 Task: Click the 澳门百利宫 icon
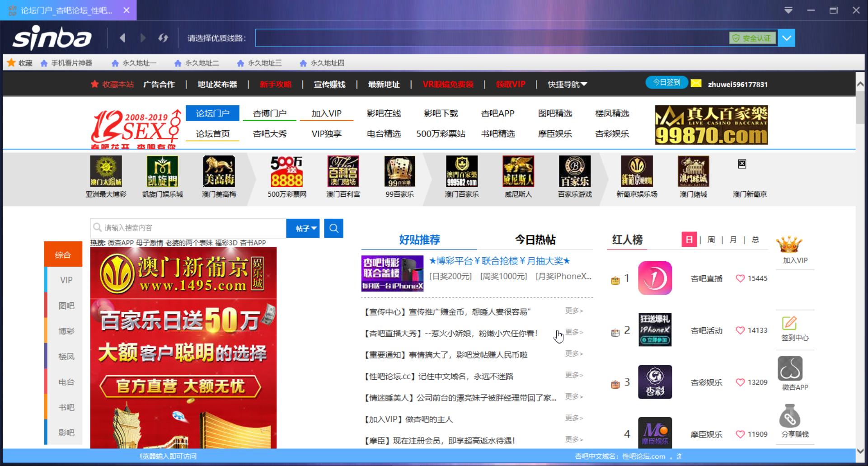pyautogui.click(x=343, y=172)
